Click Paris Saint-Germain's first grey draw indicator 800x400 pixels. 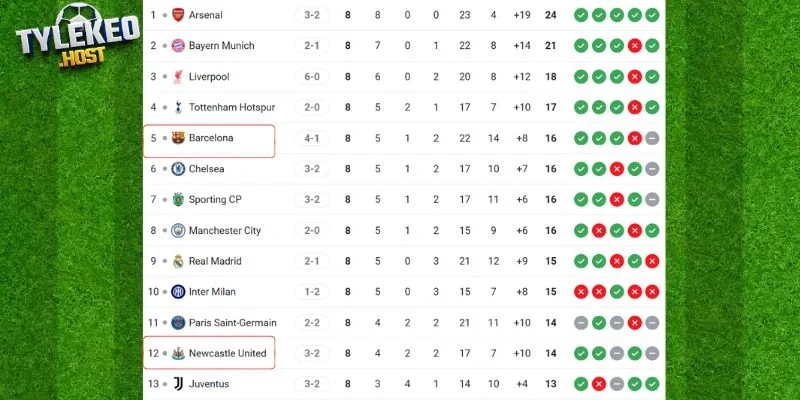click(x=581, y=323)
